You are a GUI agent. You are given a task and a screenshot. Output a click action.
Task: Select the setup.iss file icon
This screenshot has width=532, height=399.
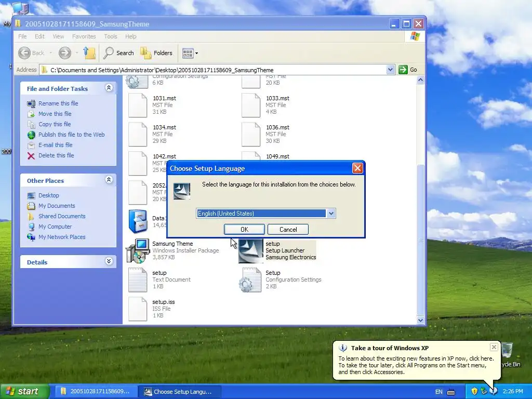[x=138, y=309]
